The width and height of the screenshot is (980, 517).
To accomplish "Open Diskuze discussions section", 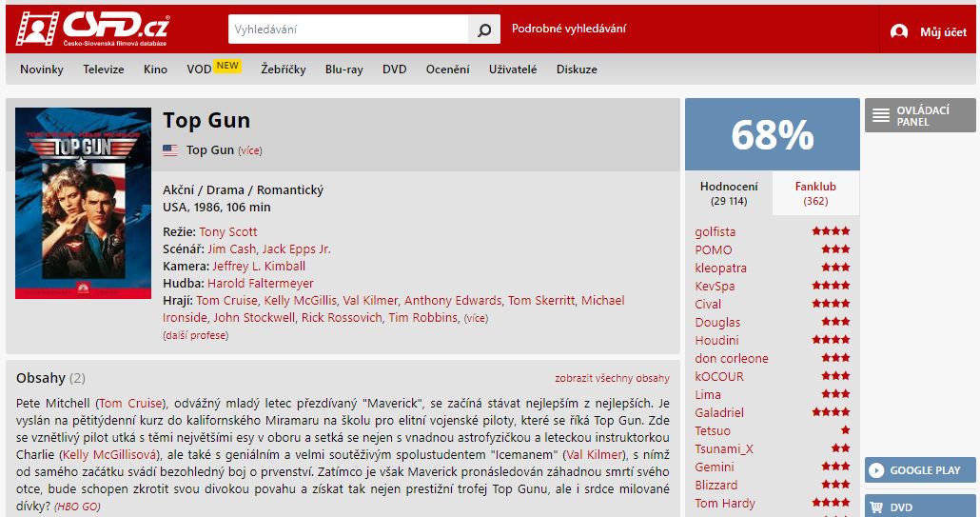I will pos(577,70).
